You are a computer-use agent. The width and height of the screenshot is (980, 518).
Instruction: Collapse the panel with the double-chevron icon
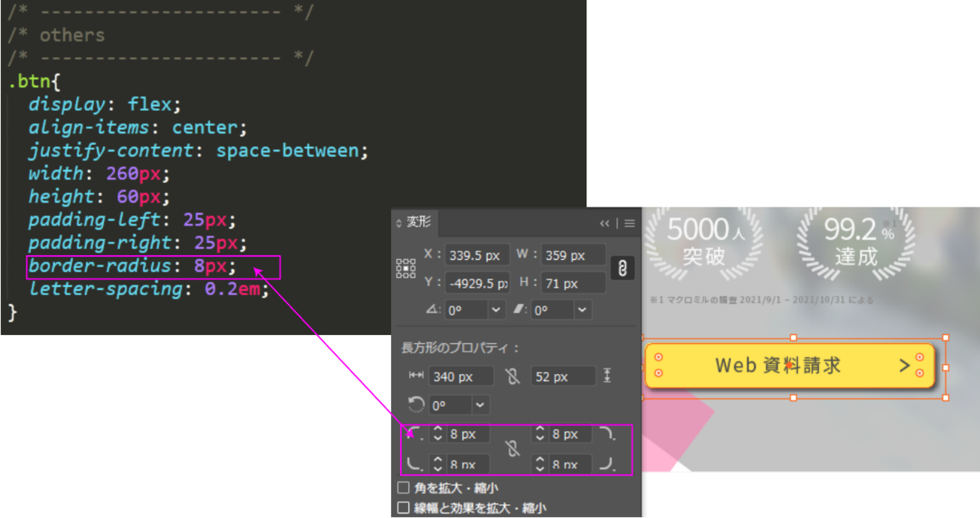pyautogui.click(x=604, y=222)
